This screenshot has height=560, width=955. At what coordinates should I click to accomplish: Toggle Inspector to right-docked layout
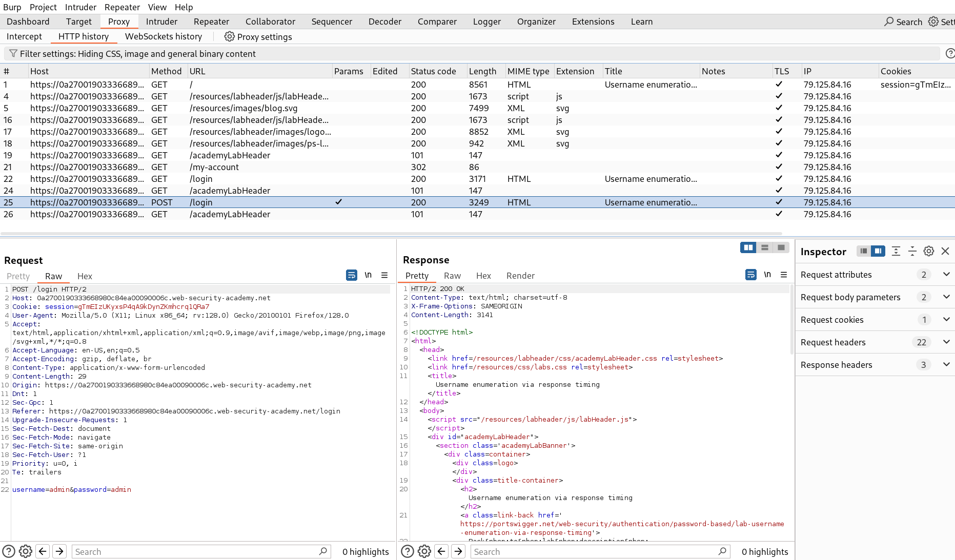click(x=878, y=251)
